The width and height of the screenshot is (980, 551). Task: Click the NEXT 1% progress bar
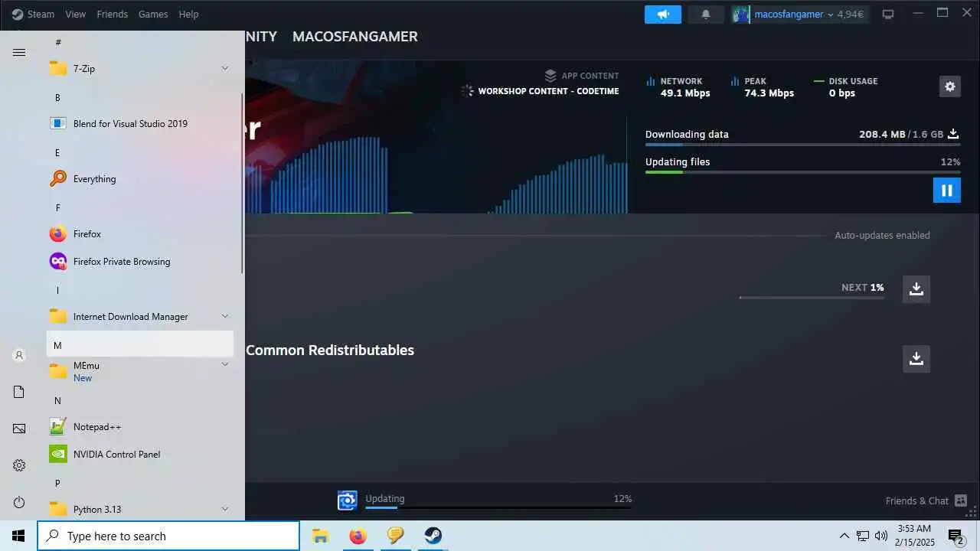point(812,297)
